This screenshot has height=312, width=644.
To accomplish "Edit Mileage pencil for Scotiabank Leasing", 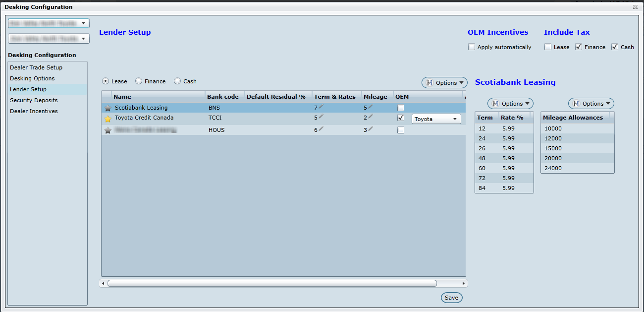I will pos(371,107).
